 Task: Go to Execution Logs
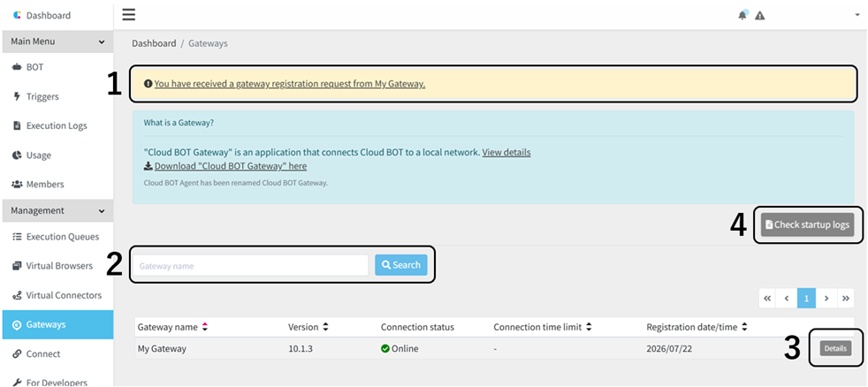pos(57,125)
